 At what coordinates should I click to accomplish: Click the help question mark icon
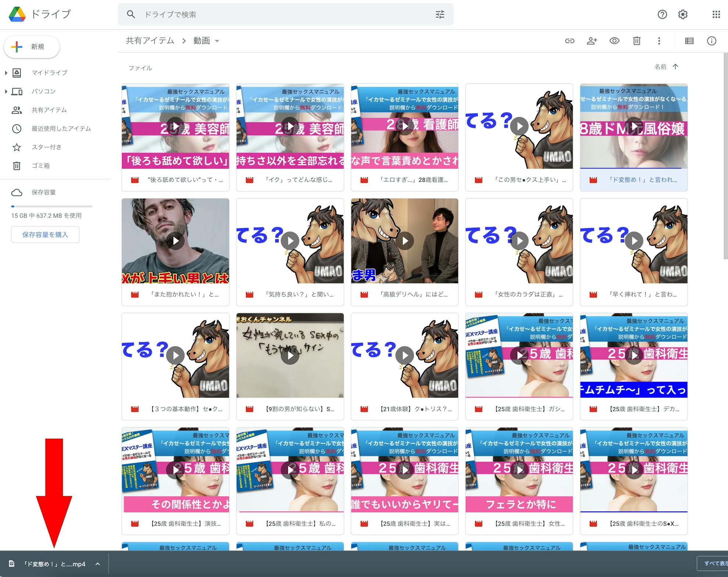point(662,14)
